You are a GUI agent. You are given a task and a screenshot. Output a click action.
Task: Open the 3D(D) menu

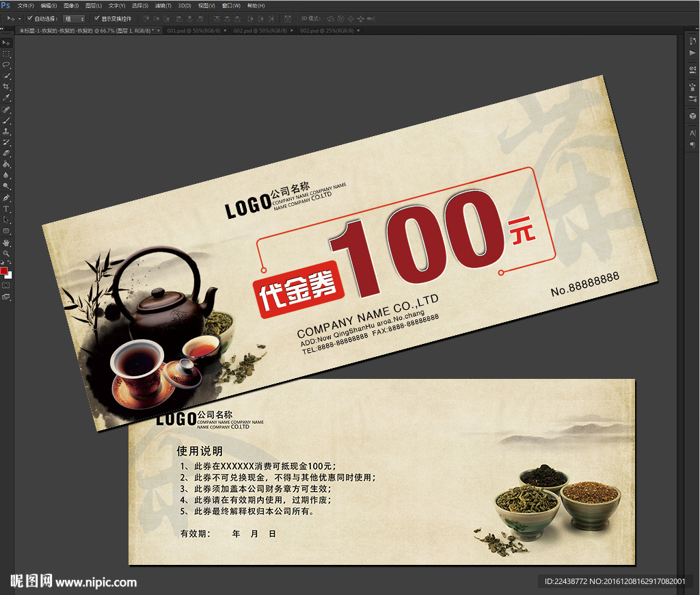pos(185,5)
